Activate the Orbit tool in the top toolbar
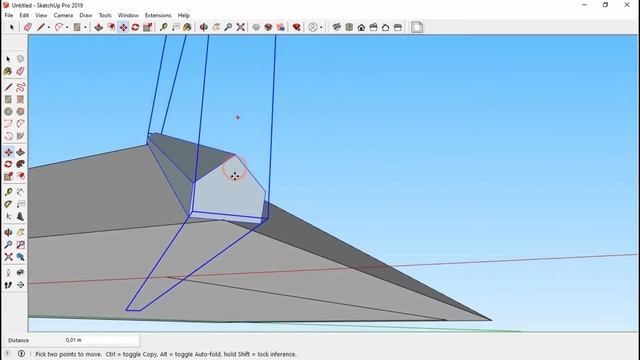 coord(203,27)
